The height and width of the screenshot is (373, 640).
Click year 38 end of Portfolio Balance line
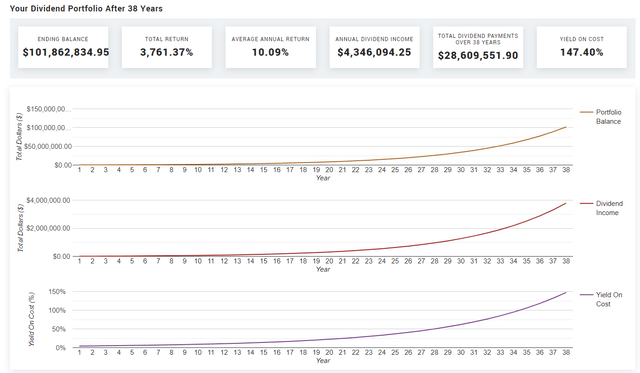click(x=566, y=127)
